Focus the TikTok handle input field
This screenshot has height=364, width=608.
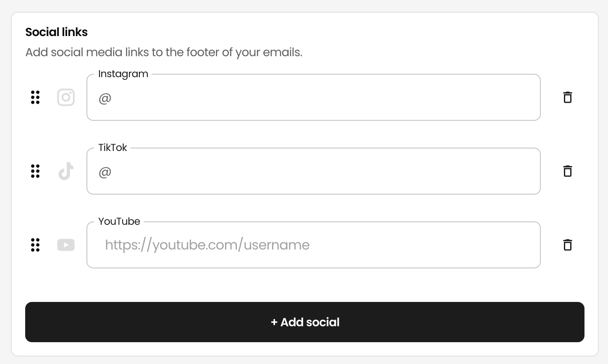click(313, 171)
